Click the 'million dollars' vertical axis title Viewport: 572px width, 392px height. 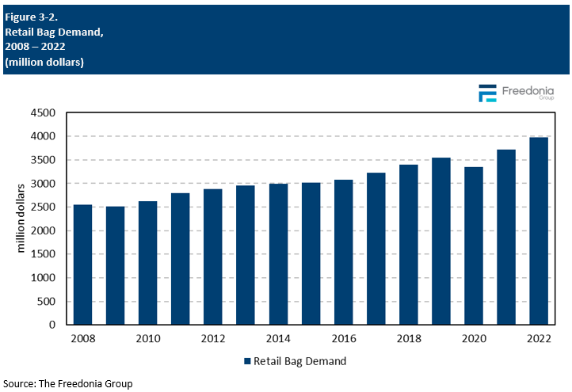21,218
